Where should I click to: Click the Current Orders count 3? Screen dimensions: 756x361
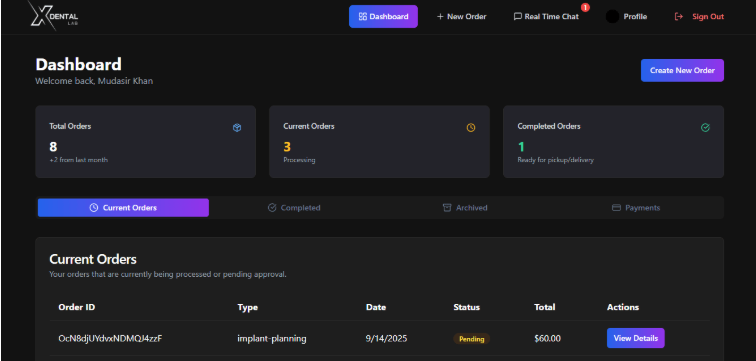(287, 147)
